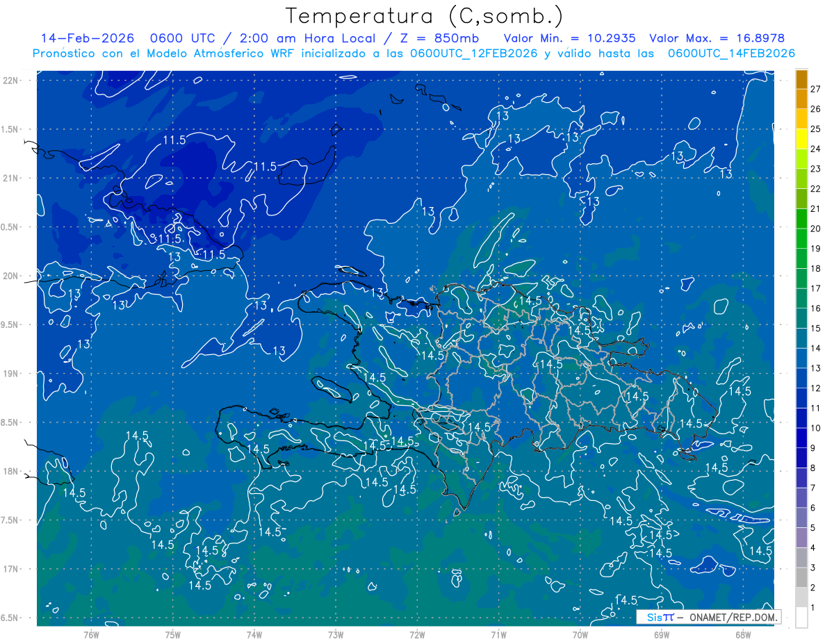Click the color scale value '10'
Image resolution: width=834 pixels, height=644 pixels.
pos(815,428)
